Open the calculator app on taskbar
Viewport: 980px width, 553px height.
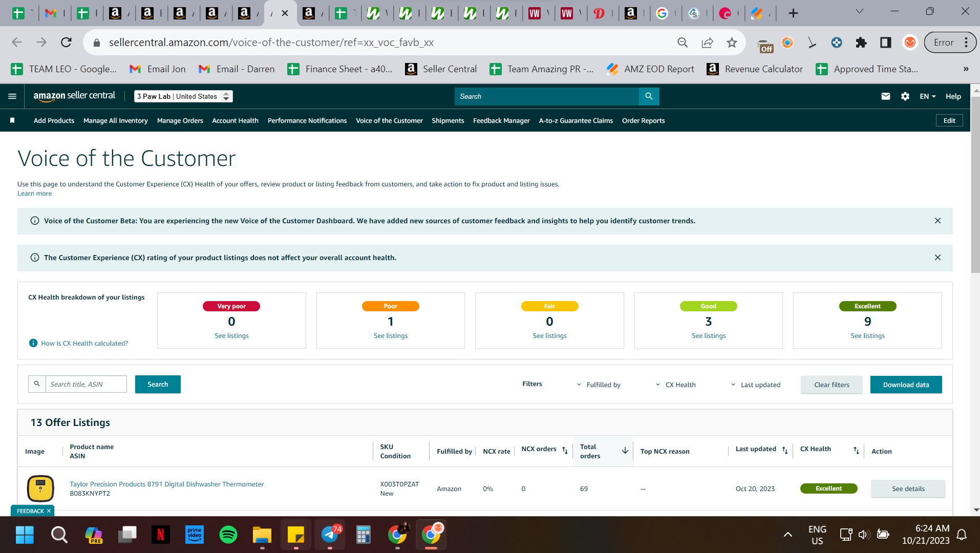[364, 535]
